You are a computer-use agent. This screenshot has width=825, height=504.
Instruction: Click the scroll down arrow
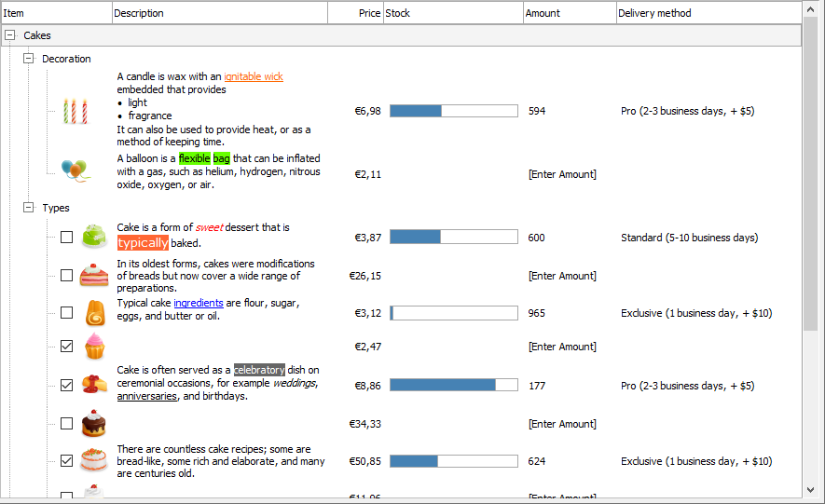810,490
